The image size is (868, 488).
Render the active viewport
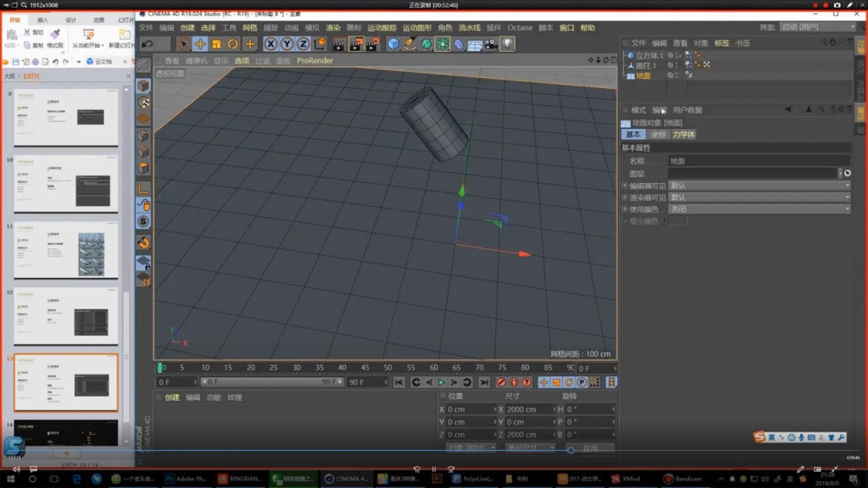pos(338,42)
